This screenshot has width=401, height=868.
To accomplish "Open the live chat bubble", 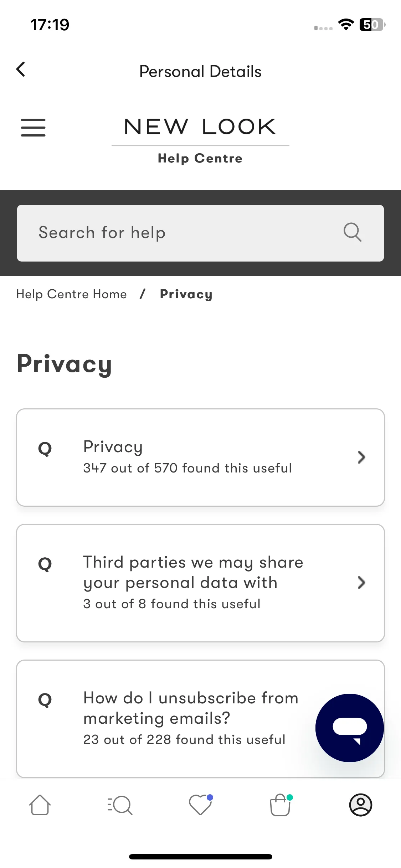I will (x=349, y=728).
